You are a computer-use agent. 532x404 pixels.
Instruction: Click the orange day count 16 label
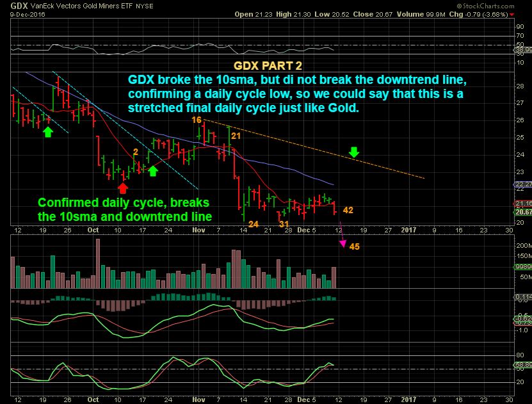(197, 120)
